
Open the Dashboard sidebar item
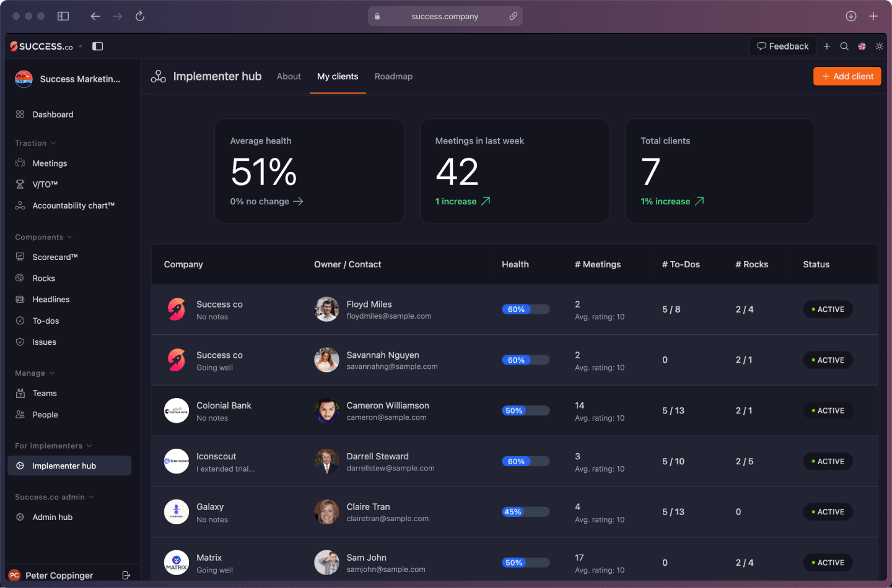pyautogui.click(x=53, y=115)
